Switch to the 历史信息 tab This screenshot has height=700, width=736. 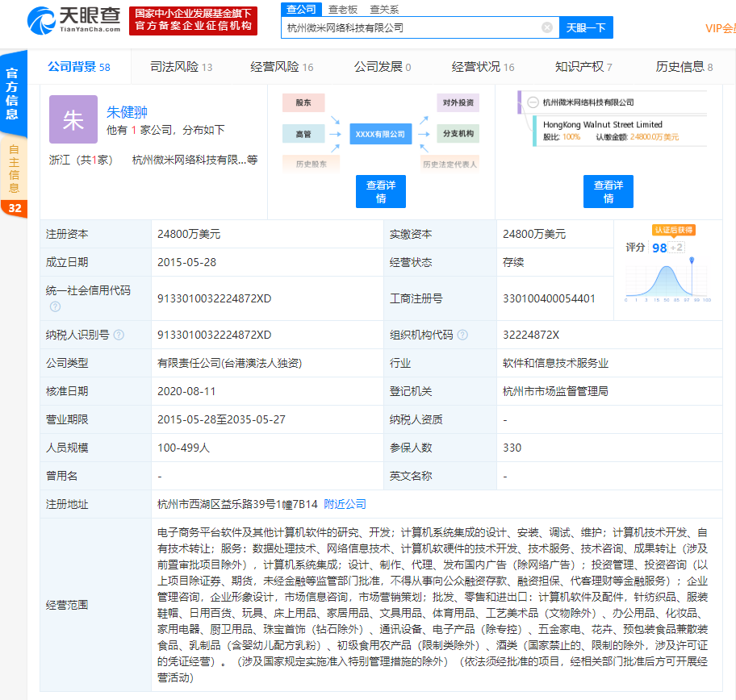pyautogui.click(x=684, y=67)
